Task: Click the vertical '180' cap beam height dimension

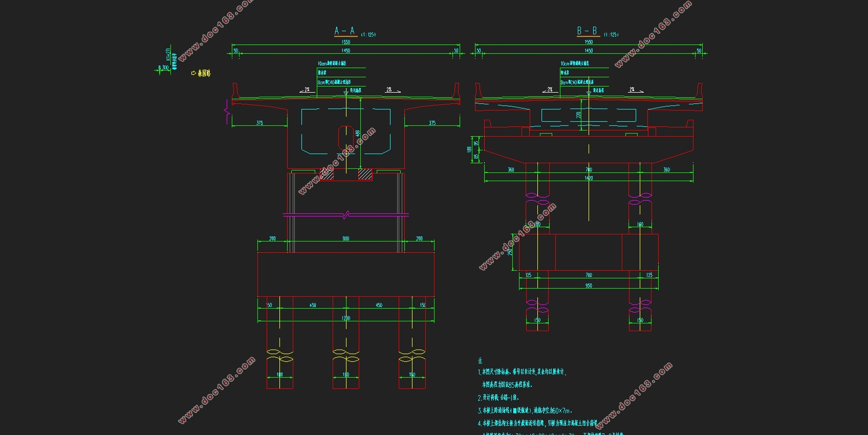Action: click(469, 149)
